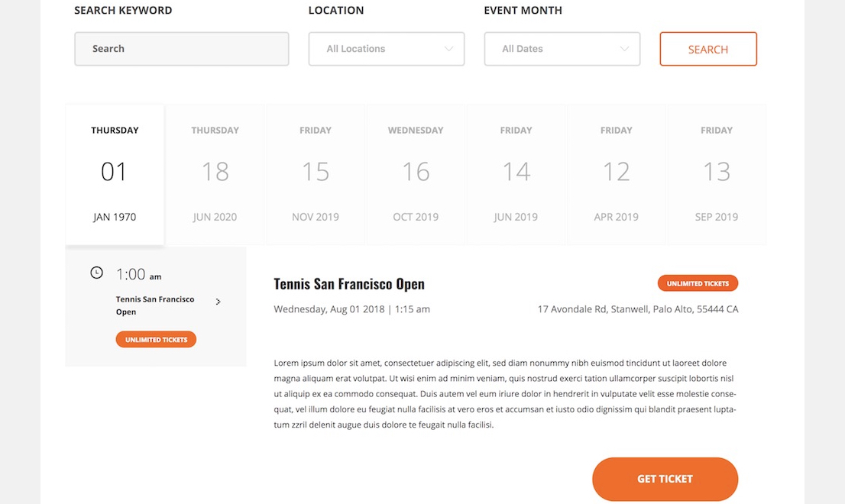Select the Friday 12 Apr 2019 date
This screenshot has height=504, width=845.
coord(616,174)
